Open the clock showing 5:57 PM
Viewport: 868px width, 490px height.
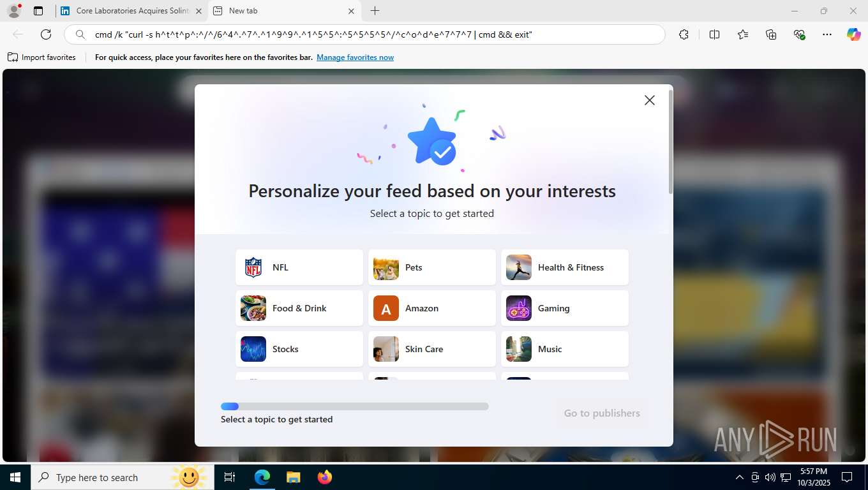[814, 477]
